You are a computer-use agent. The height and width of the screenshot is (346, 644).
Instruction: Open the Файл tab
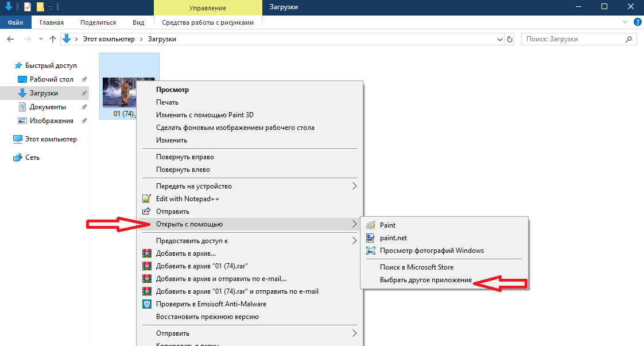(15, 22)
